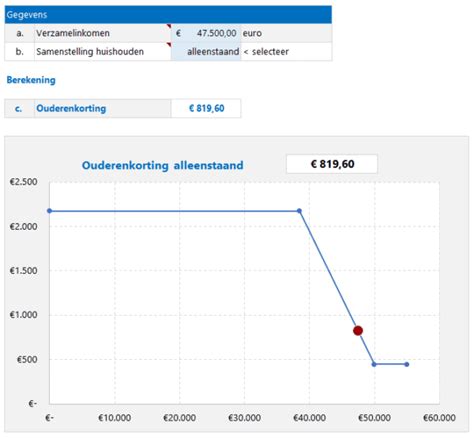Click the last blue data point at €55.000
The image size is (474, 438).
[x=407, y=364]
